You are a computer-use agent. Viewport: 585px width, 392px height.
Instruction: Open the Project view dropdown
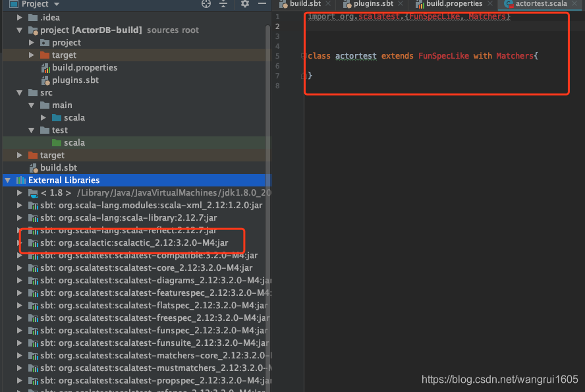[x=57, y=4]
